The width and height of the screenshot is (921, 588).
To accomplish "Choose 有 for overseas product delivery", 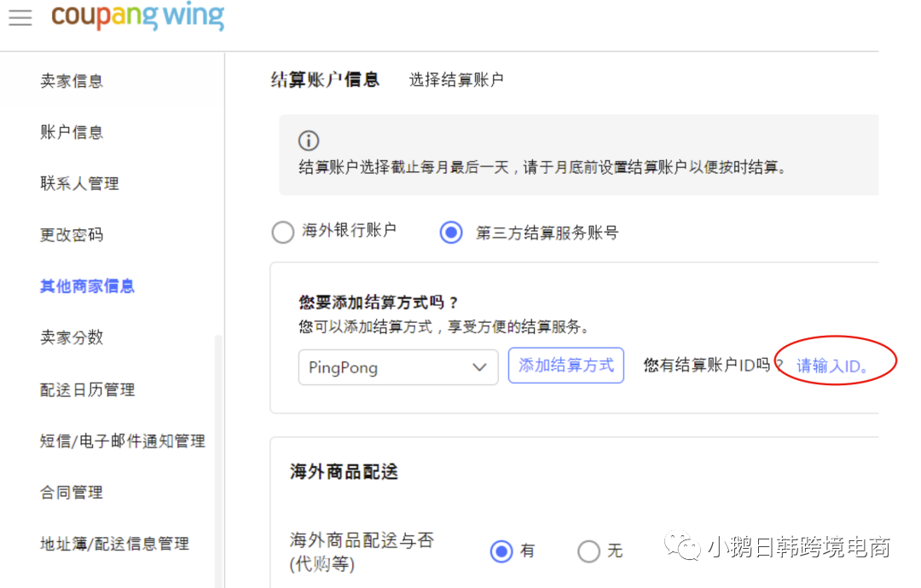I will click(501, 551).
